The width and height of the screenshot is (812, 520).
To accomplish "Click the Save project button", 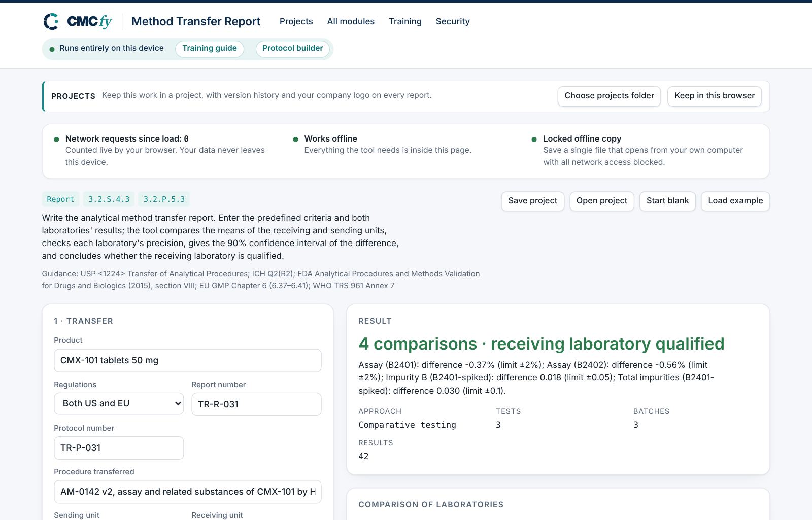I will tap(532, 201).
